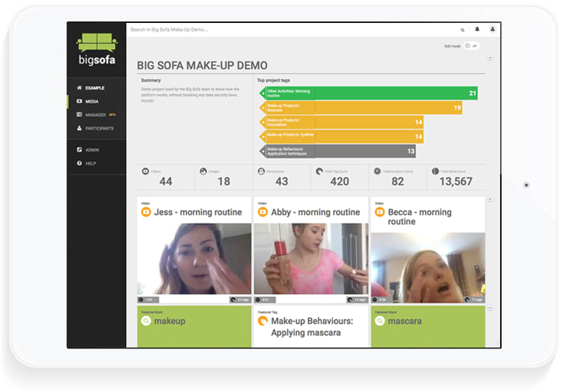
Task: Open the featured word mascara card
Action: (428, 326)
